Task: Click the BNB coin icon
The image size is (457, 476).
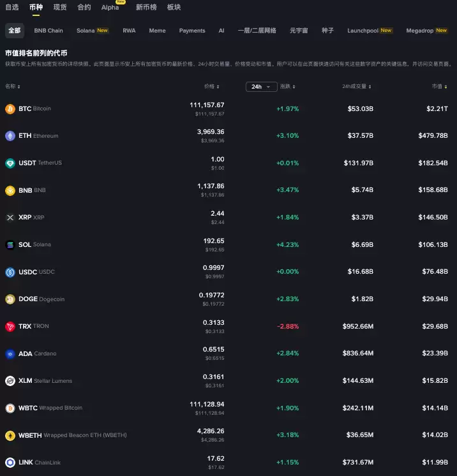Action: (x=10, y=190)
